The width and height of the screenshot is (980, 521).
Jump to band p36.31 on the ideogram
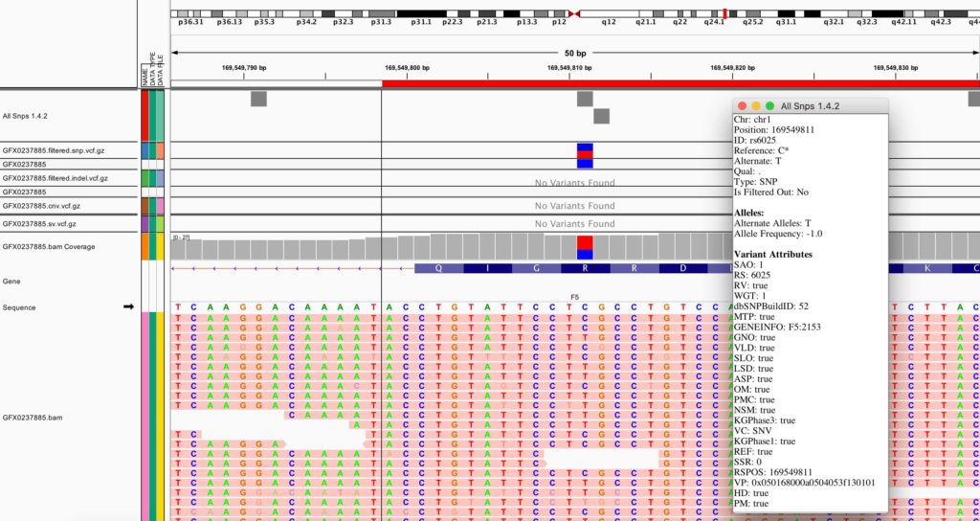190,21
